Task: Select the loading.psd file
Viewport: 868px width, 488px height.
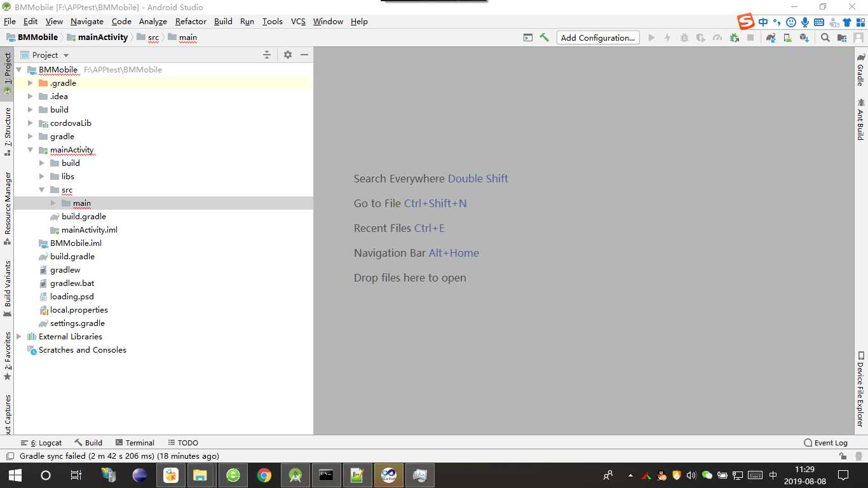Action: pos(72,297)
